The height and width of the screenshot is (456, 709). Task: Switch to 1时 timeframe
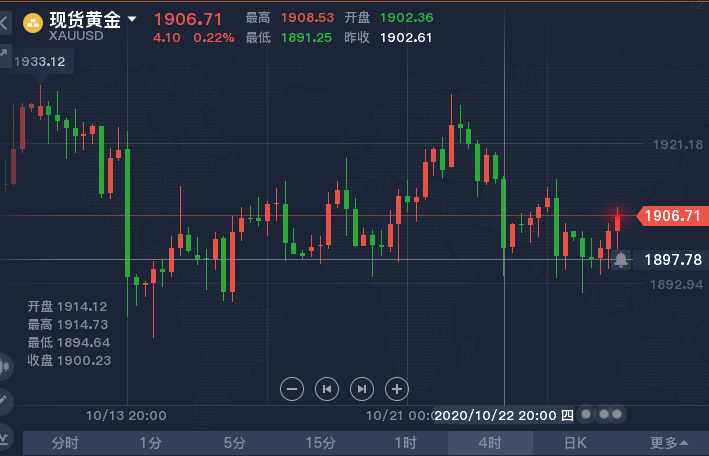coord(405,443)
